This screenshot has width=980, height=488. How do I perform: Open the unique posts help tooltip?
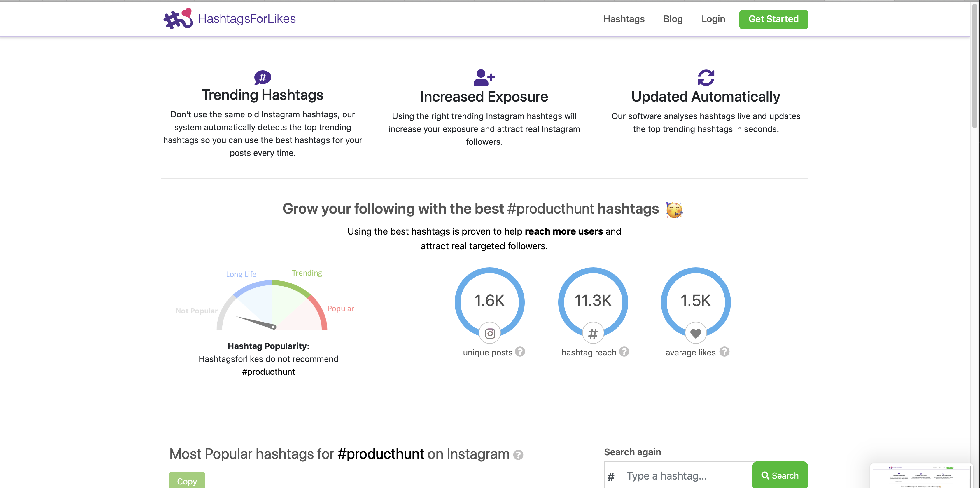point(520,352)
